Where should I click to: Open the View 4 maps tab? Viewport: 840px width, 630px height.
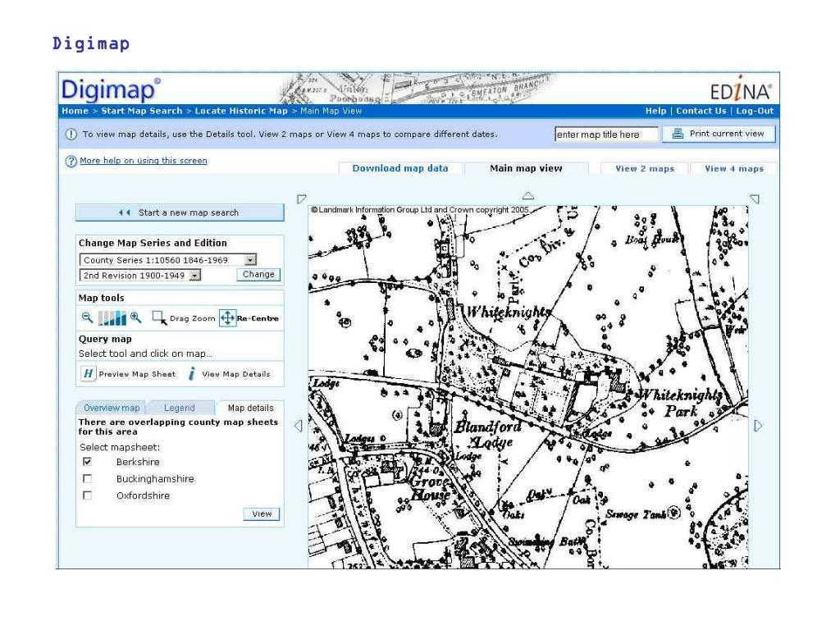(734, 168)
